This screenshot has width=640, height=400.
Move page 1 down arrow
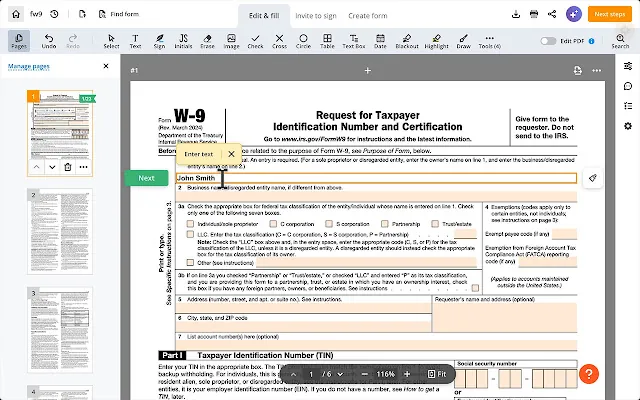click(52, 167)
